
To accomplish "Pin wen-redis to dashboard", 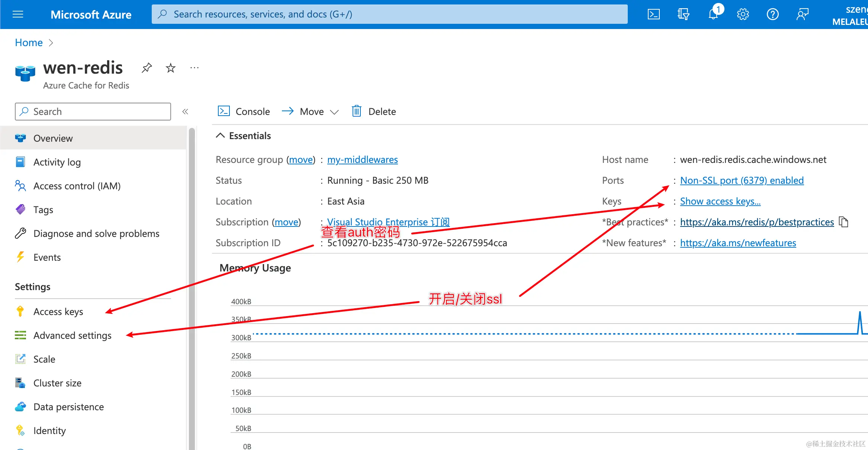I will coord(147,68).
